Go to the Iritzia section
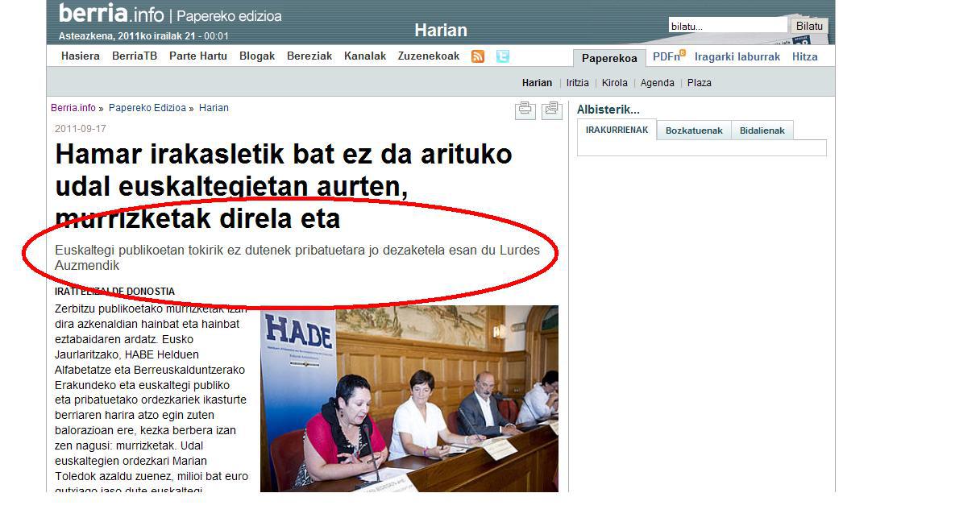Screen dimensions: 980x522 click(x=577, y=83)
